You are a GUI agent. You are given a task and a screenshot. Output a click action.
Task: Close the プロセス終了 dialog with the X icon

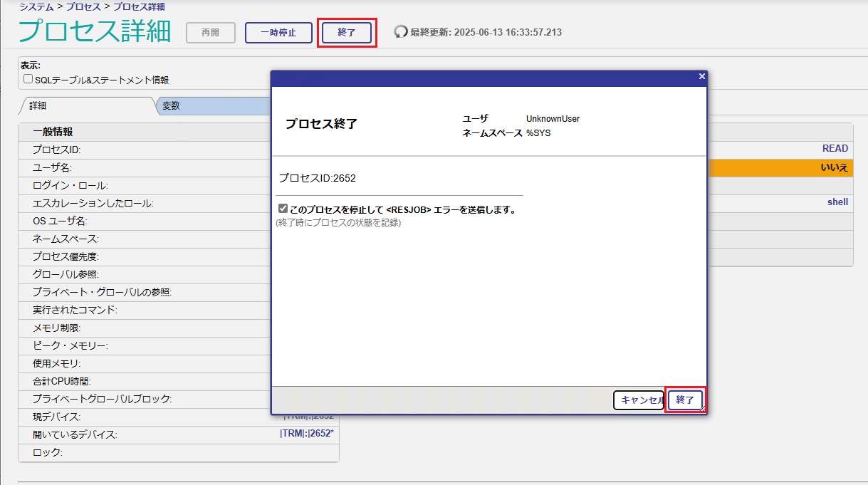pos(701,75)
